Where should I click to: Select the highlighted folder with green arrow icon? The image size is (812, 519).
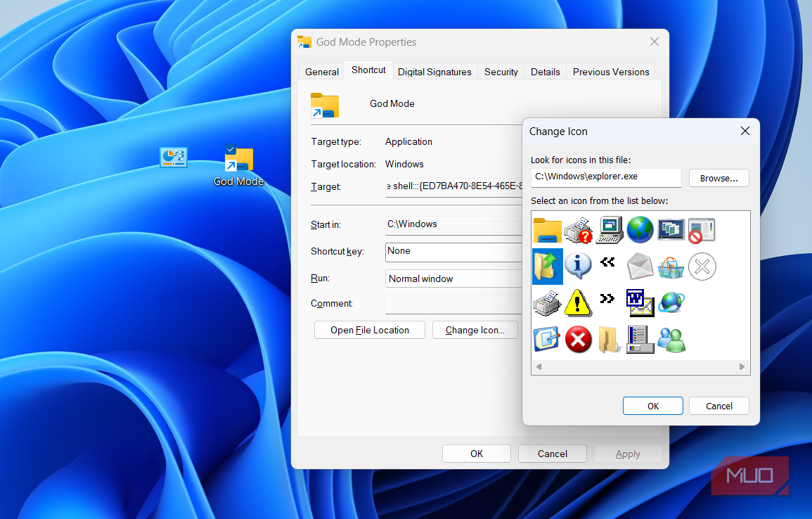click(x=548, y=267)
